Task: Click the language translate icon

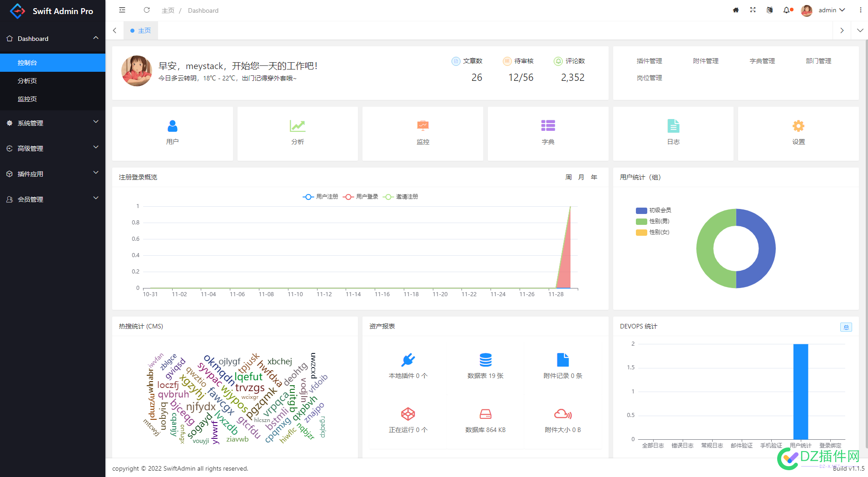Action: tap(769, 10)
